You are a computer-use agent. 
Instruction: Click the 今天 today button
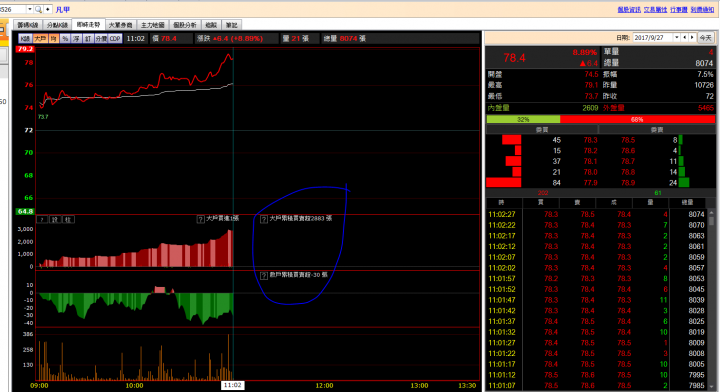coord(706,38)
